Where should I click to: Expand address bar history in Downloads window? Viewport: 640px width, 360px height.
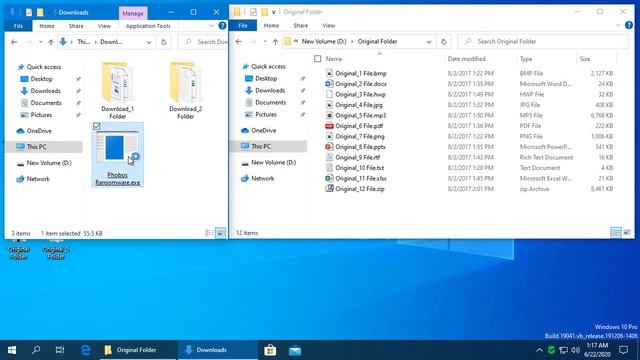[149, 42]
